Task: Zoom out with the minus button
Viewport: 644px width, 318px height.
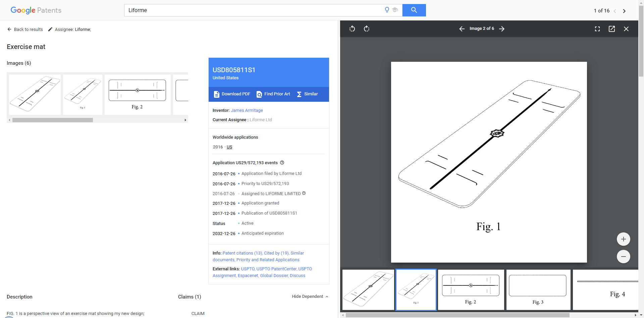Action: (623, 257)
